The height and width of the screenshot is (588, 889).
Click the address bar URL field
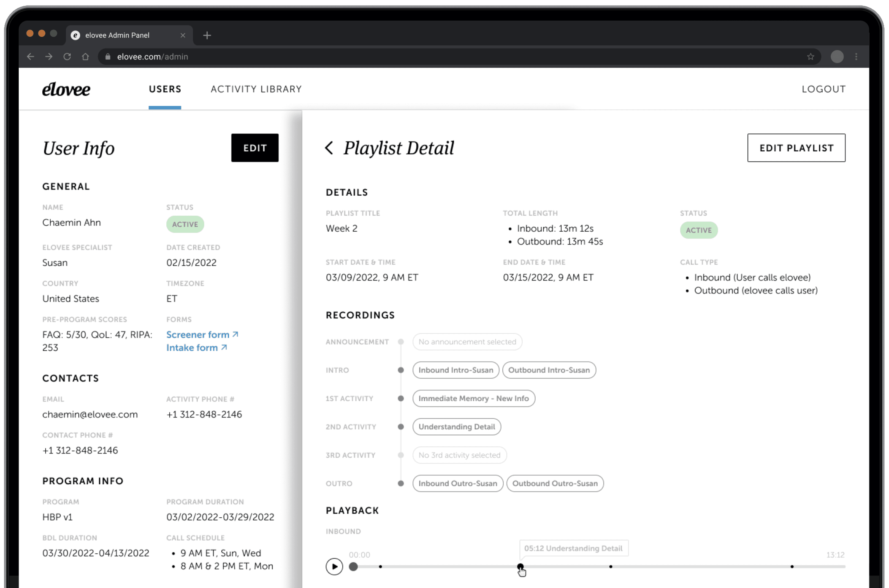(x=460, y=57)
